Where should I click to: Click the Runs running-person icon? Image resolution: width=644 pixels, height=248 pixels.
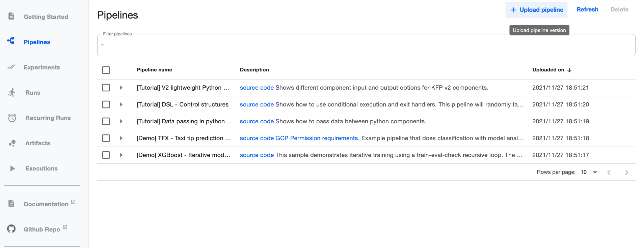pos(12,93)
